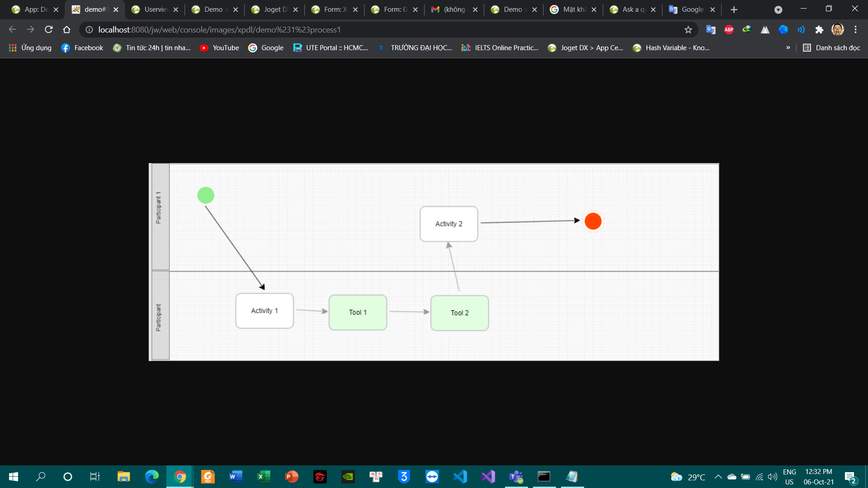This screenshot has height=488, width=868.
Task: Click the browser reload icon
Action: (x=49, y=30)
